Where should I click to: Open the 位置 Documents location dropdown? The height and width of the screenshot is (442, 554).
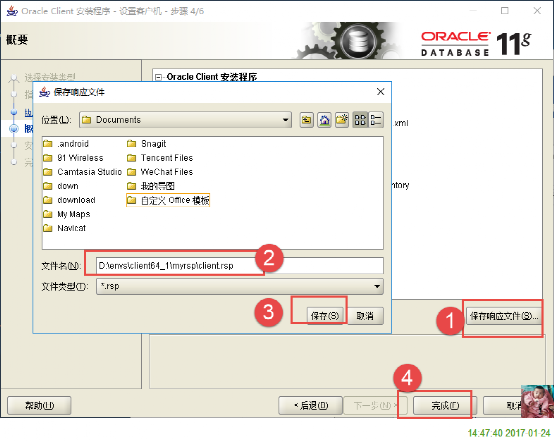tap(185, 120)
